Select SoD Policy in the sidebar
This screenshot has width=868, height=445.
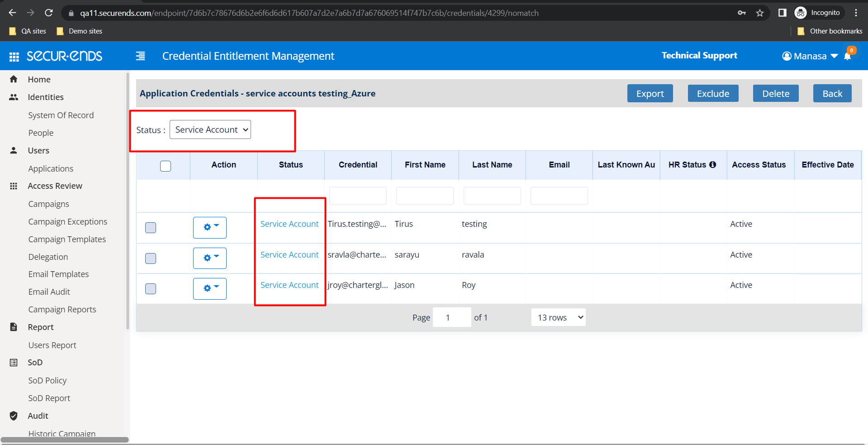tap(47, 380)
